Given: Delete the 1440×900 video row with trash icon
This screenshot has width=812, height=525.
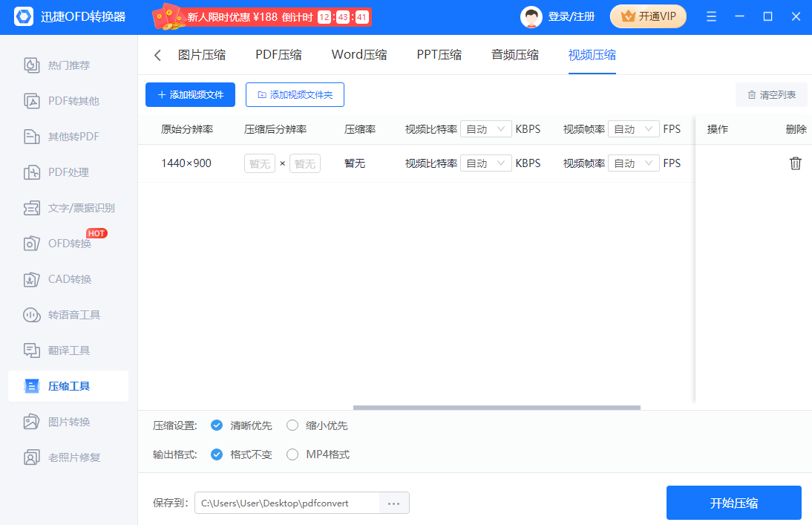Looking at the screenshot, I should tap(796, 163).
